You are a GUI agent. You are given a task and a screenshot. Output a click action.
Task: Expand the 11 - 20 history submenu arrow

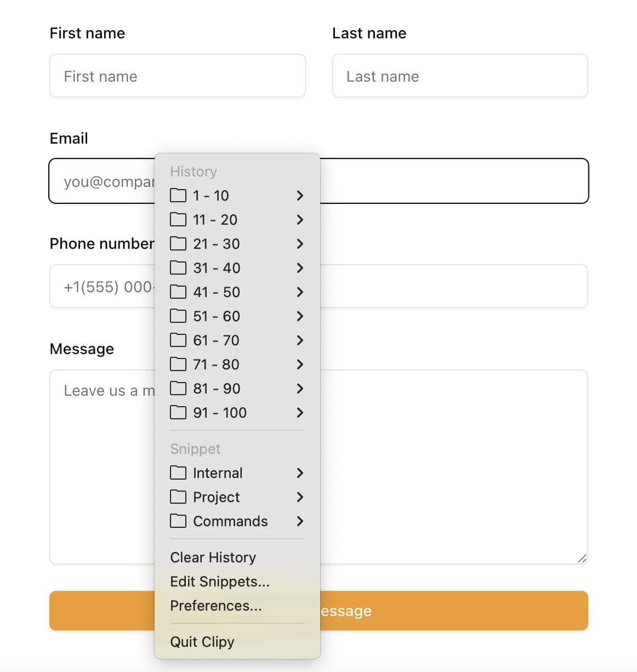(x=299, y=220)
